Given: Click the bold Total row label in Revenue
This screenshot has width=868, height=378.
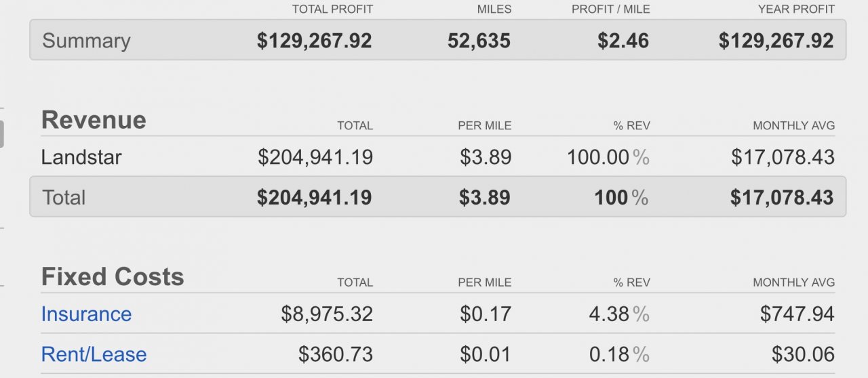Looking at the screenshot, I should coord(64,198).
